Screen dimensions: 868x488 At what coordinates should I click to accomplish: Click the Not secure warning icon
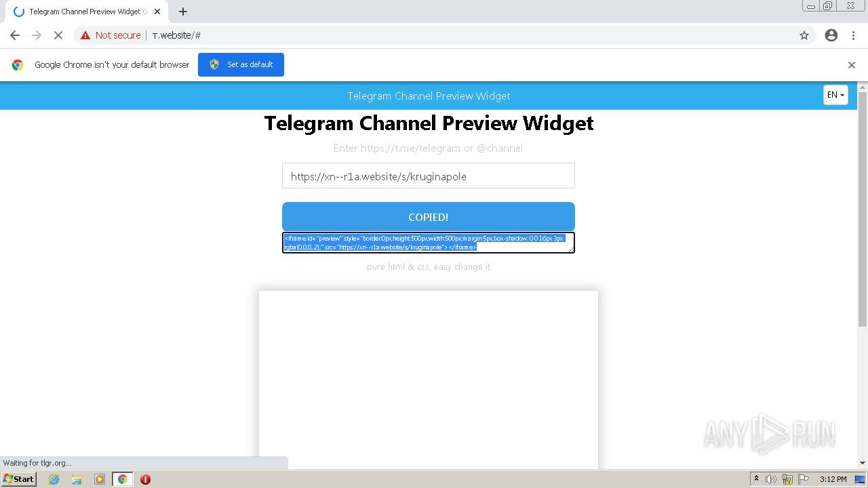click(x=85, y=35)
